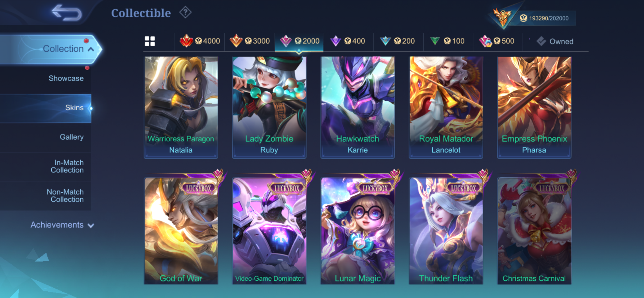644x298 pixels.
Task: Go to Non-Match Collection
Action: pos(65,196)
